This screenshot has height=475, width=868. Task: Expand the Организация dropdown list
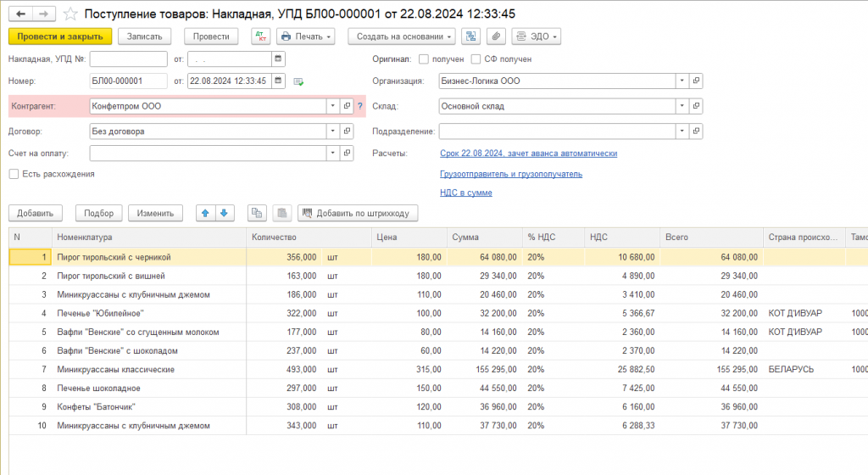coord(682,81)
